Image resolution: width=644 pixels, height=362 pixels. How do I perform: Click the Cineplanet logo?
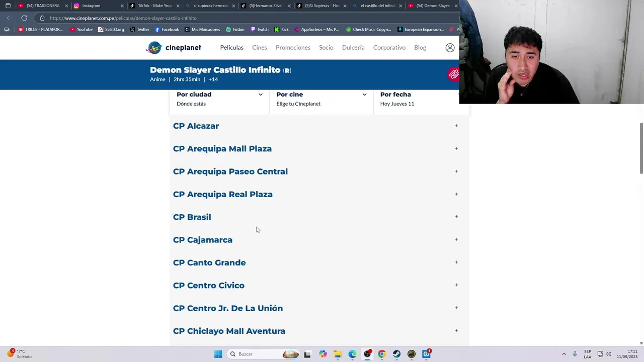(x=174, y=48)
